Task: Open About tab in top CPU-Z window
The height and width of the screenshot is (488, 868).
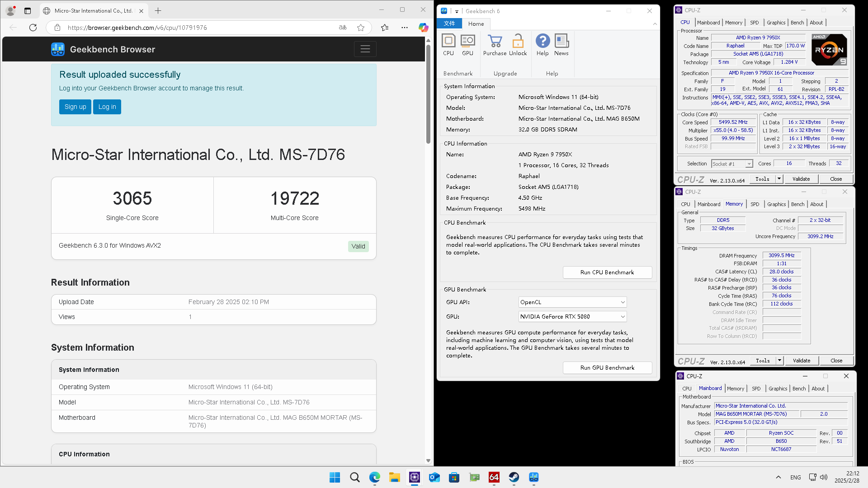Action: (x=816, y=23)
